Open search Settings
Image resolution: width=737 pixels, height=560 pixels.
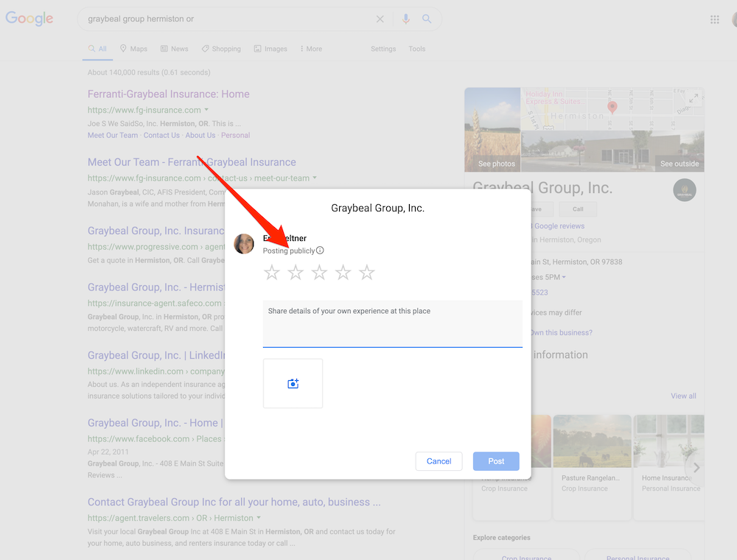point(383,49)
